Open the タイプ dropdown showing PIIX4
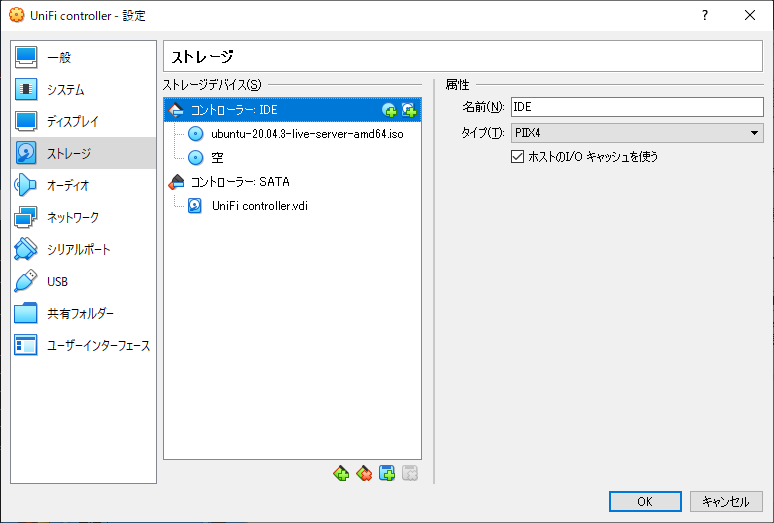The image size is (774, 523). pyautogui.click(x=637, y=133)
